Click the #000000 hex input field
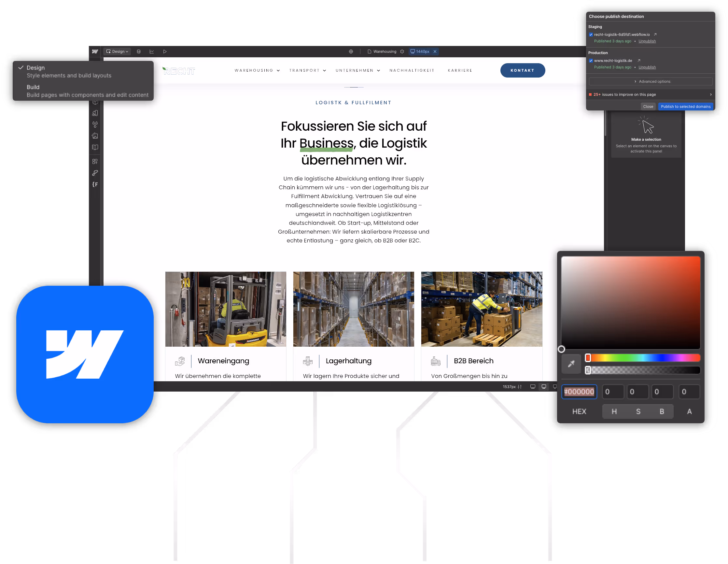Image resolution: width=728 pixels, height=564 pixels. point(579,392)
